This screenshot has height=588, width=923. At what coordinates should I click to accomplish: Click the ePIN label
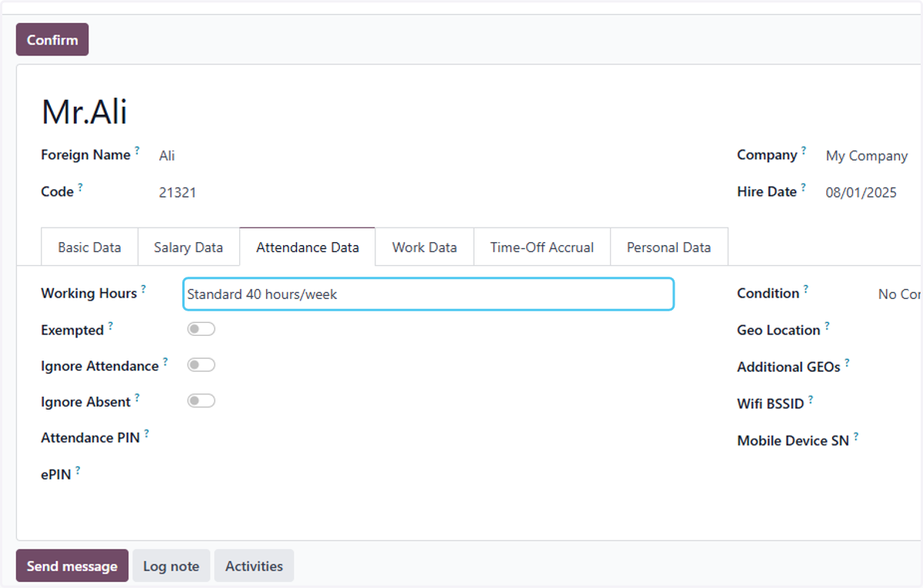tap(56, 475)
